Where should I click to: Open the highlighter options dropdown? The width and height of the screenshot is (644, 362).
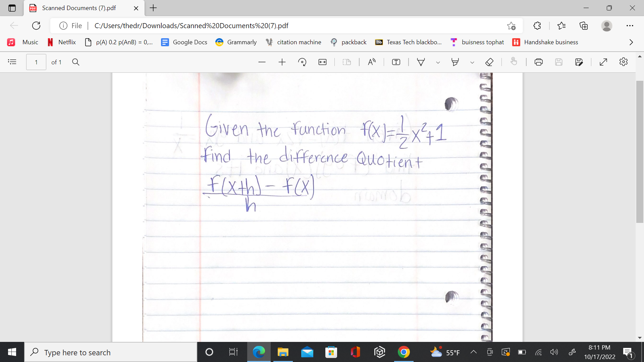point(472,62)
